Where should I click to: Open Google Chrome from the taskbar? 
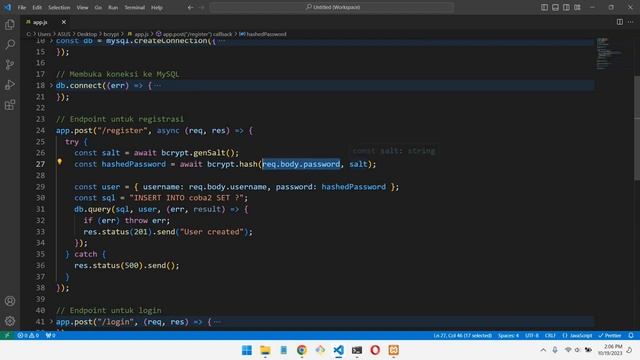click(302, 350)
